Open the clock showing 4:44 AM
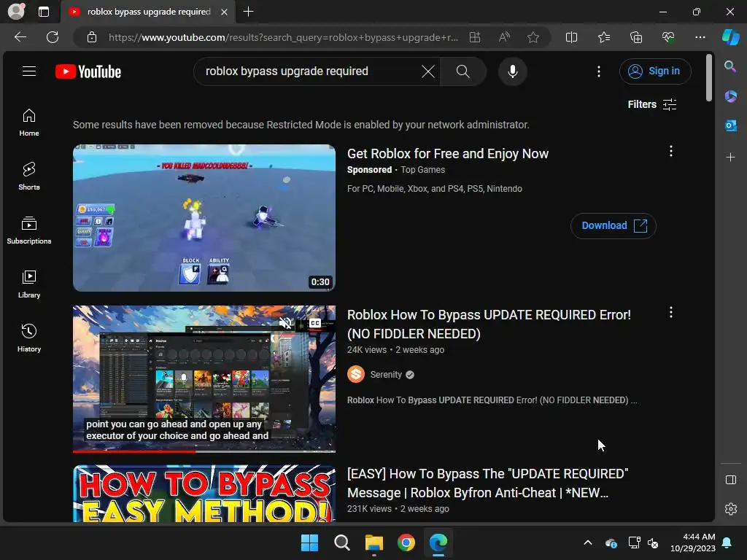Screen dimensions: 747x560 693,542
